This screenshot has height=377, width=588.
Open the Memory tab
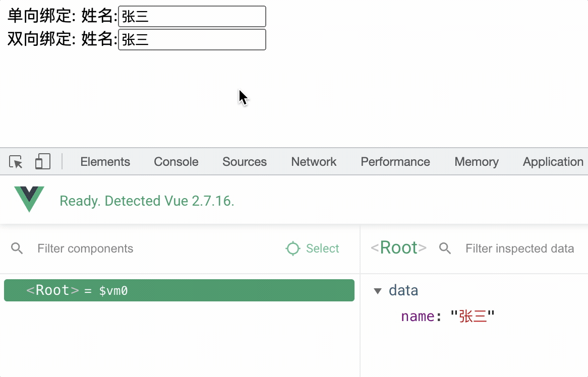click(x=477, y=162)
